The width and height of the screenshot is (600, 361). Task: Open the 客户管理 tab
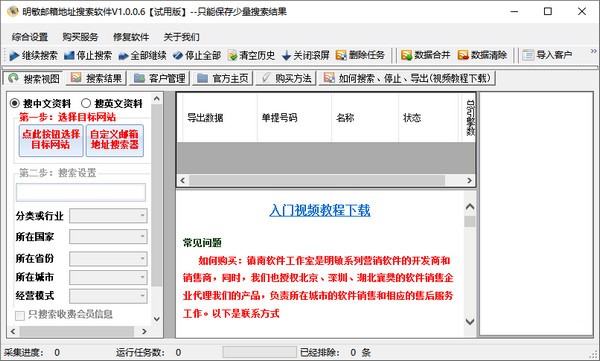point(159,78)
